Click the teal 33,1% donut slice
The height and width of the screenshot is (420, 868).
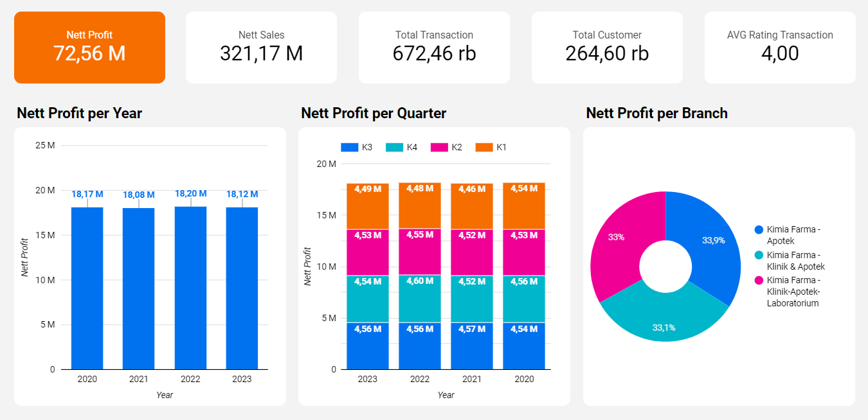[x=662, y=318]
